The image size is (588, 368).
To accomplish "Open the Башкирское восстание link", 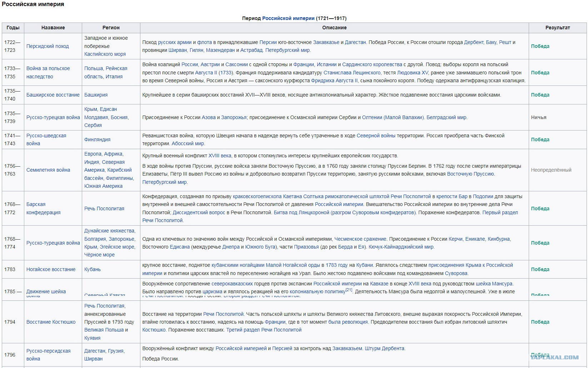I will coord(53,95).
